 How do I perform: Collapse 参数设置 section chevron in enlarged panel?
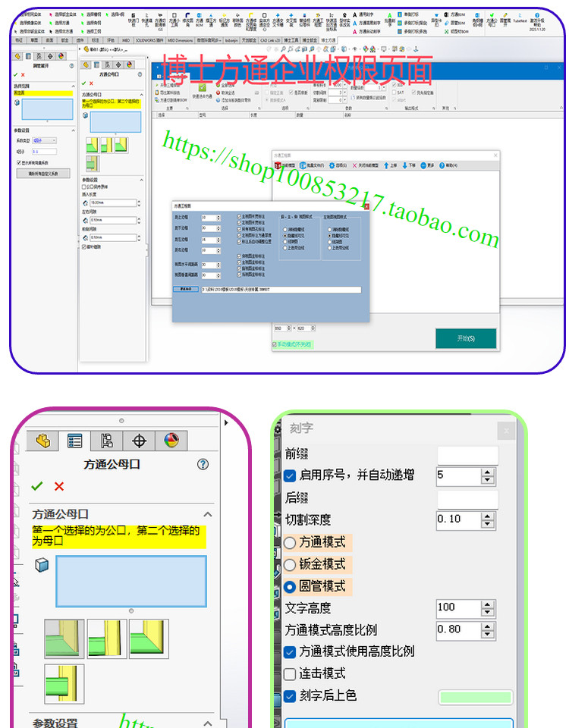pos(208,723)
